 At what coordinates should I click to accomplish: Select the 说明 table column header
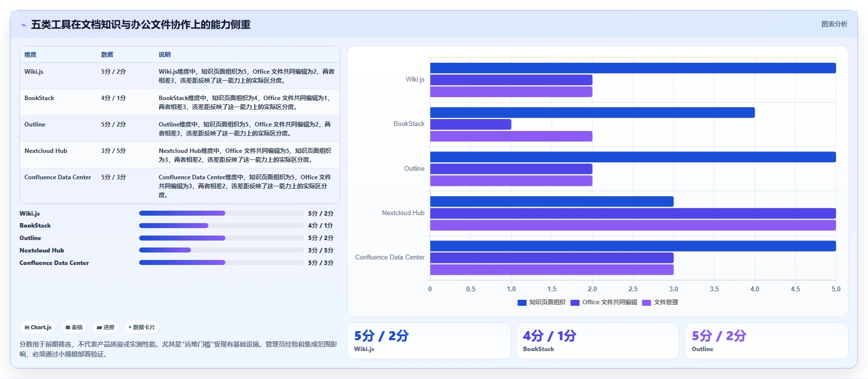tap(165, 55)
